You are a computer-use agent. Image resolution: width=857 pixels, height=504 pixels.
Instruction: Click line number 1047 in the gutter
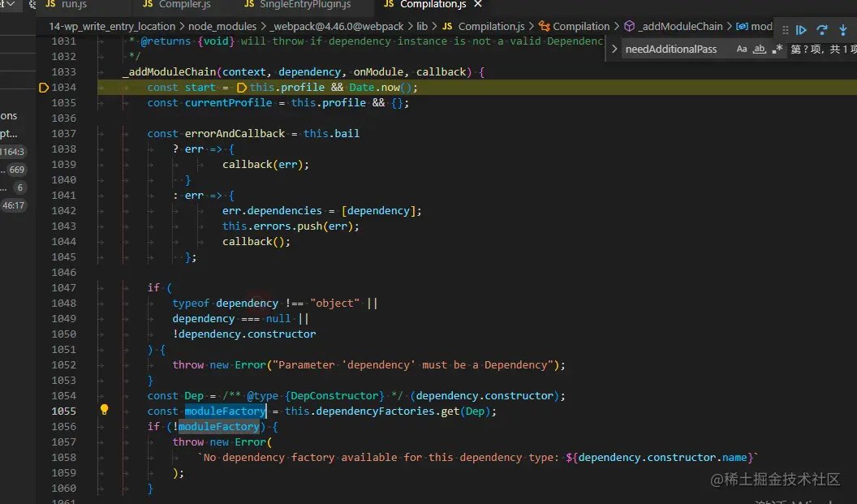point(63,288)
